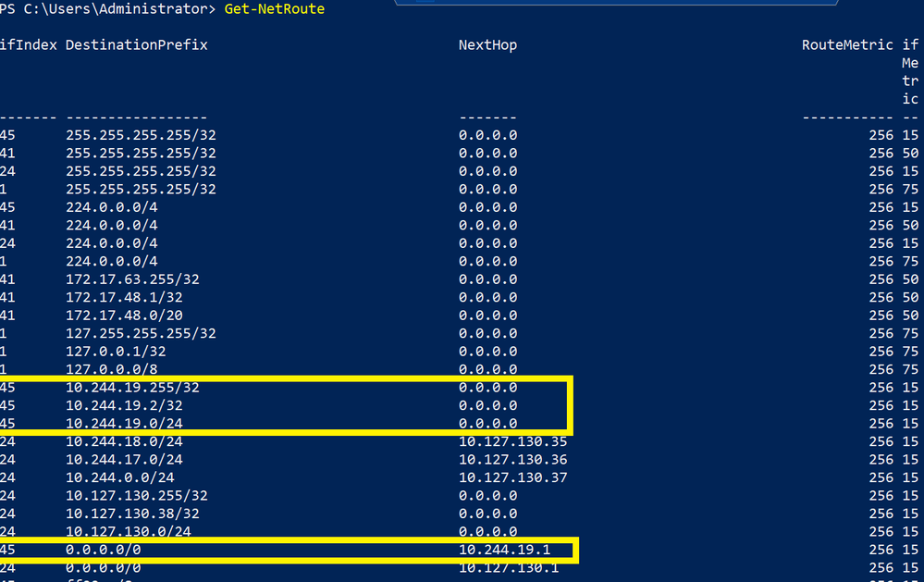Viewport: 924px width, 582px height.
Task: Click the Get-NetRoute command text
Action: click(x=274, y=9)
